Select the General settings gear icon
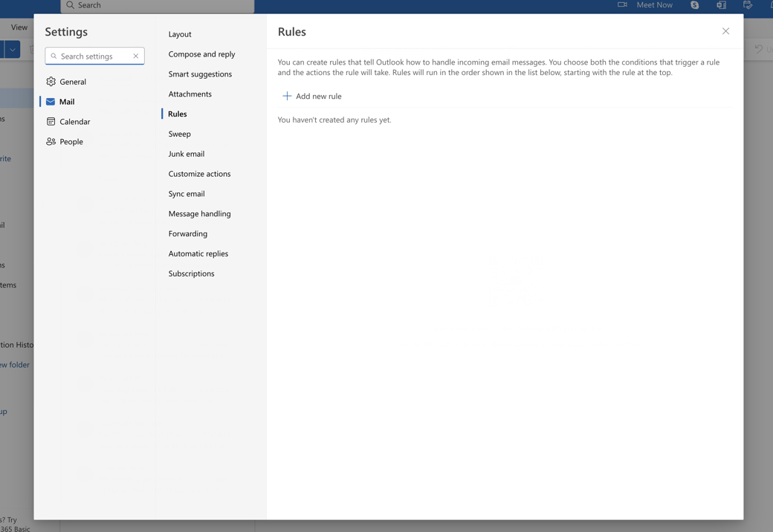Screen dimensions: 773x532 point(51,81)
